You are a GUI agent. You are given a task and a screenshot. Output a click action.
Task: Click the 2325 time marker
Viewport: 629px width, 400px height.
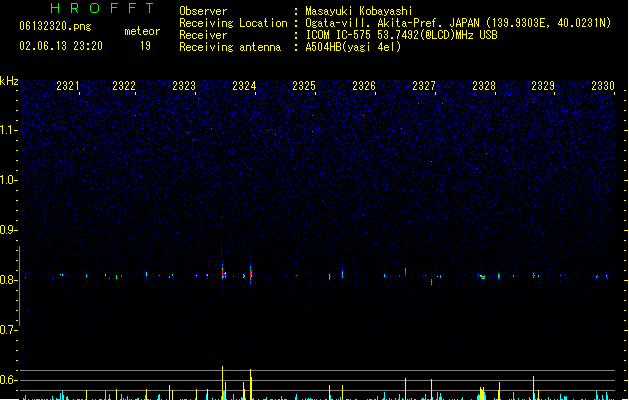tap(304, 86)
